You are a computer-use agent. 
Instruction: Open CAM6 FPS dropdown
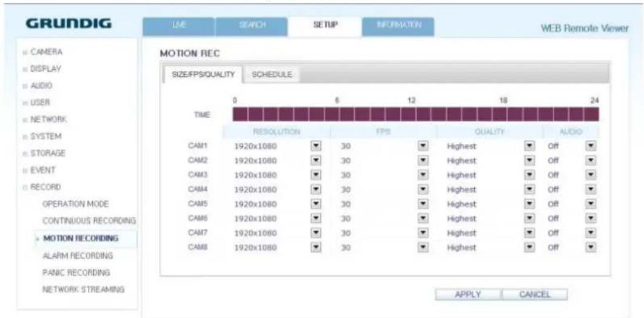[x=422, y=218]
